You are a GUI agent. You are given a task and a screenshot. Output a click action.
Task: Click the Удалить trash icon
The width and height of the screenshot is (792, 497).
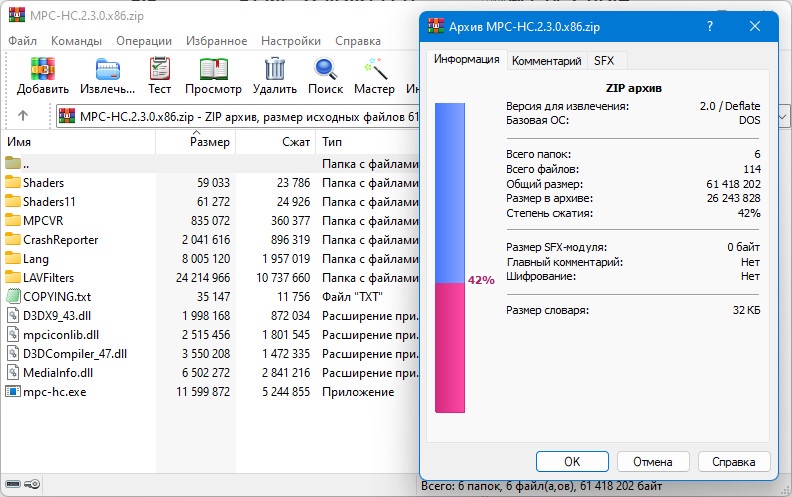(275, 68)
